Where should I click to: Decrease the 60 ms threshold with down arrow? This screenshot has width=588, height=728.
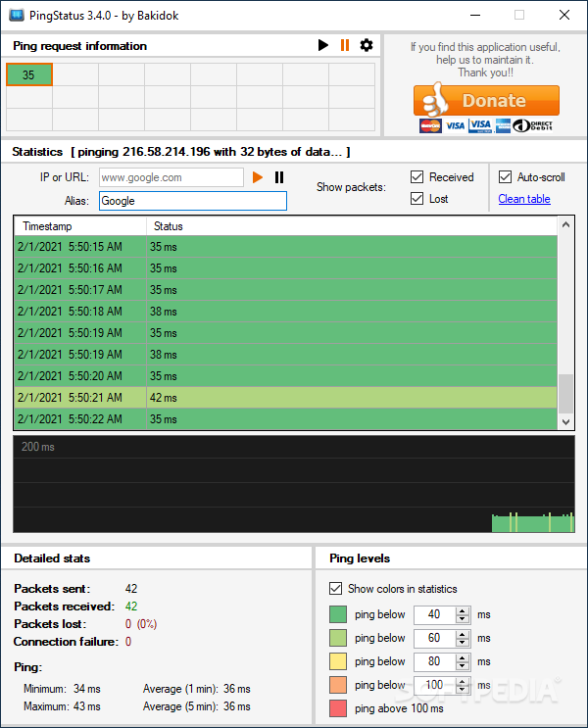pyautogui.click(x=463, y=642)
